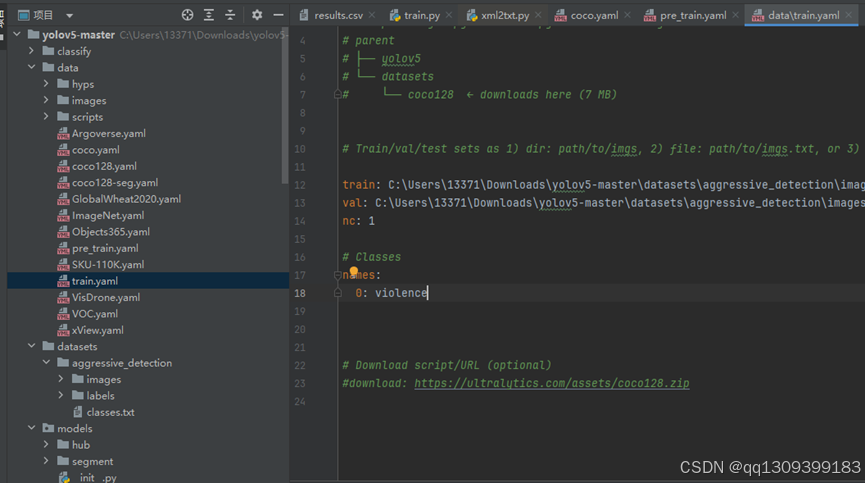
Task: Click the fold marker on line 7
Action: click(338, 94)
